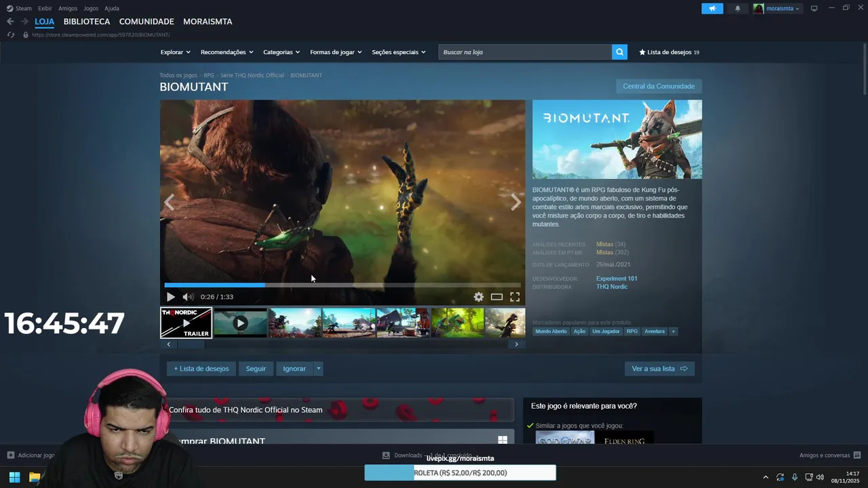Image resolution: width=868 pixels, height=488 pixels.
Task: Click the thumbnail strip right arrow
Action: tap(516, 344)
